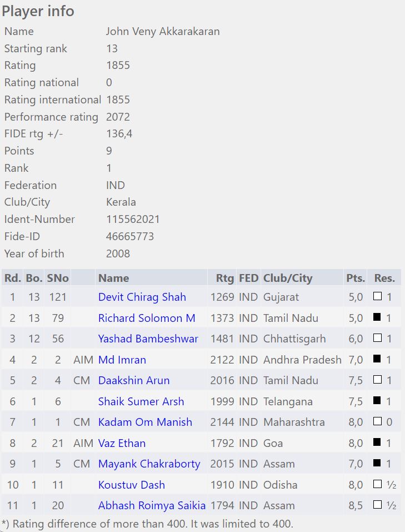Open Md Imran player profile
The width and height of the screenshot is (405, 532).
point(122,360)
